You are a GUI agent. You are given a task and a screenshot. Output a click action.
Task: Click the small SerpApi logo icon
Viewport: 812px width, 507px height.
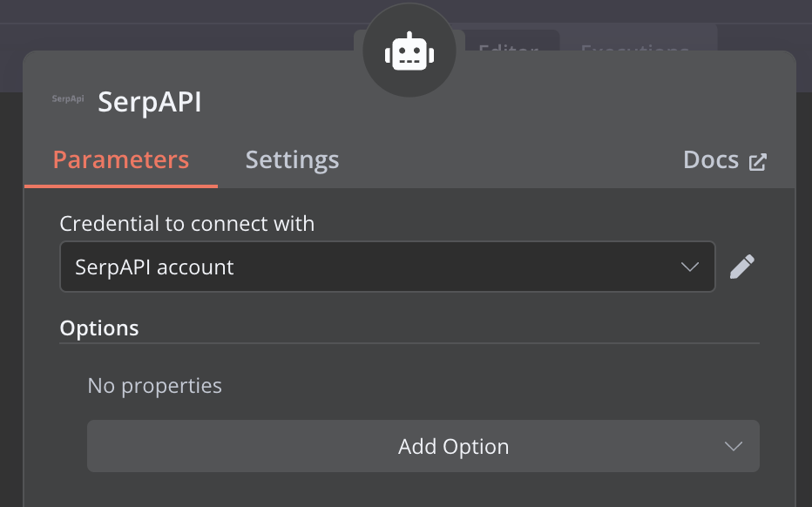[67, 99]
